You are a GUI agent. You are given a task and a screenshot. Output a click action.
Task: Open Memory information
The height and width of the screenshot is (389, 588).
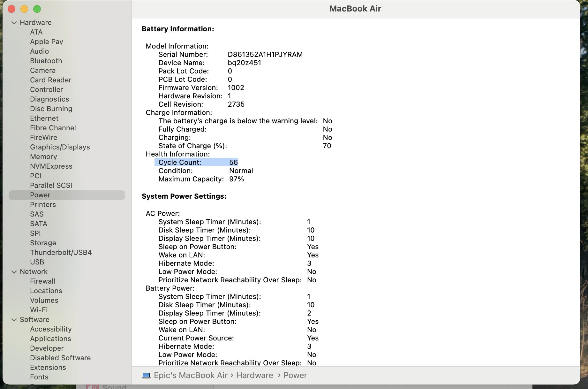click(43, 157)
